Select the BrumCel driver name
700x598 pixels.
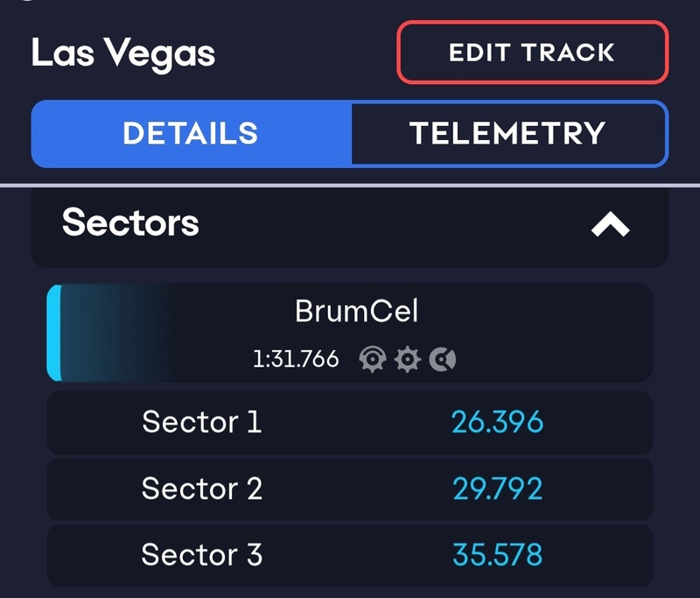(x=356, y=311)
